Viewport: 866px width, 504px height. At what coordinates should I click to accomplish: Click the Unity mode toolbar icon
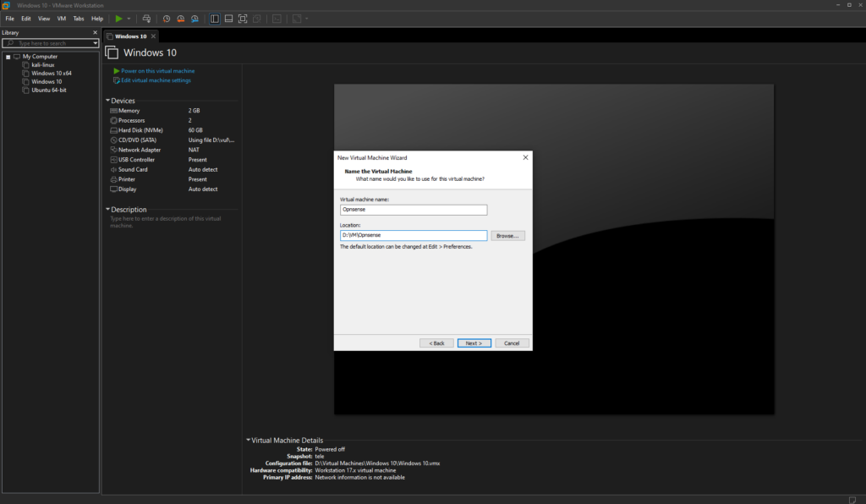[x=257, y=19]
